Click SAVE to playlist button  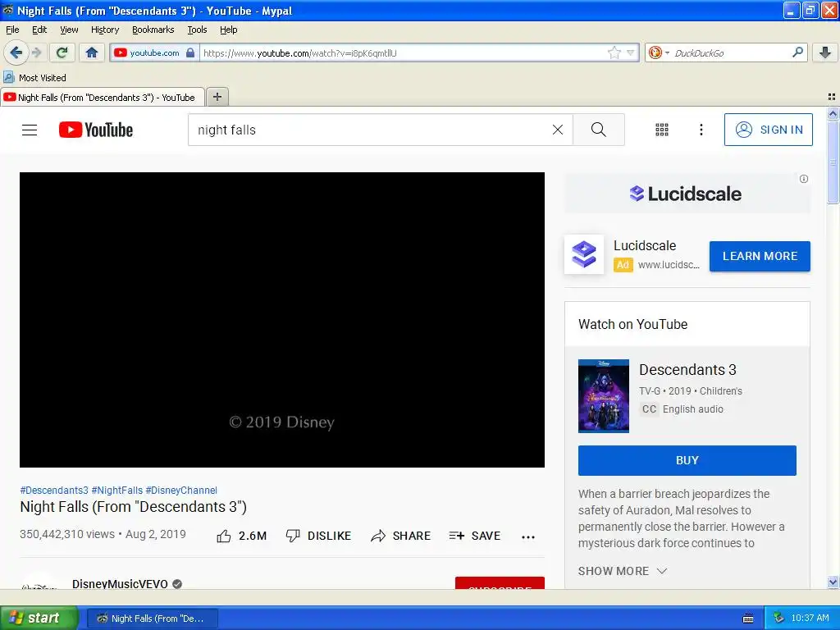tap(474, 536)
